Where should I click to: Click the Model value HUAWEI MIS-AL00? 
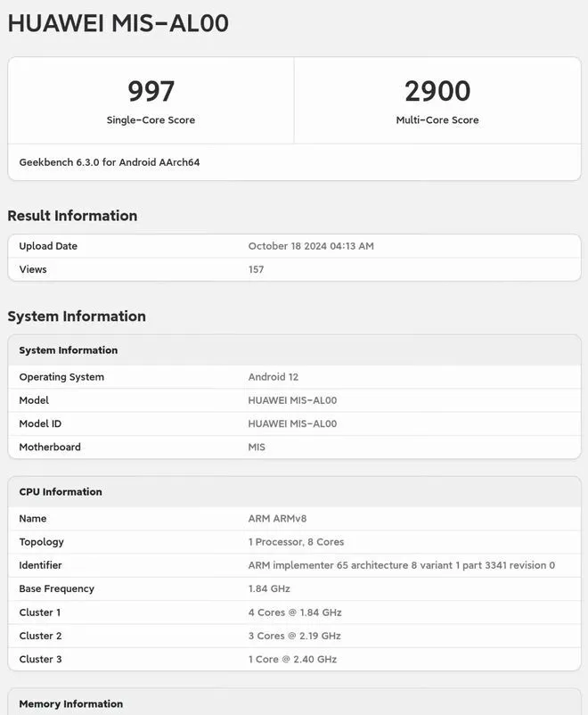coord(292,400)
